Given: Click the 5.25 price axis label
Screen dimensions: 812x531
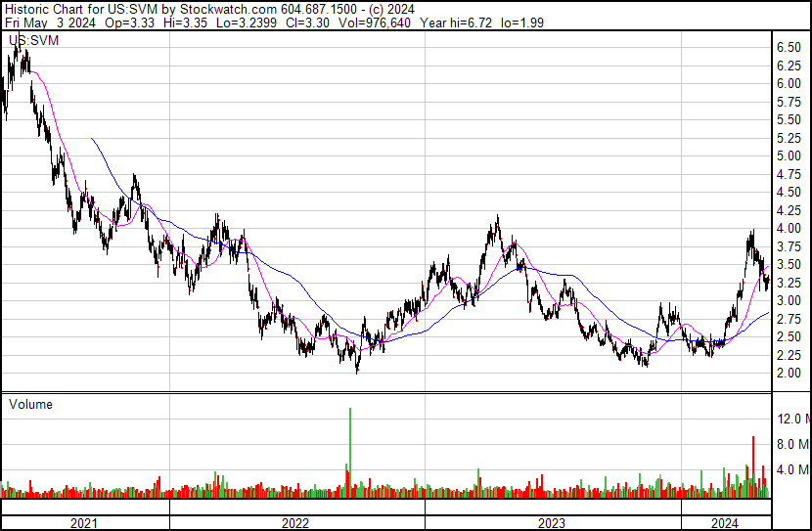Looking at the screenshot, I should [789, 138].
